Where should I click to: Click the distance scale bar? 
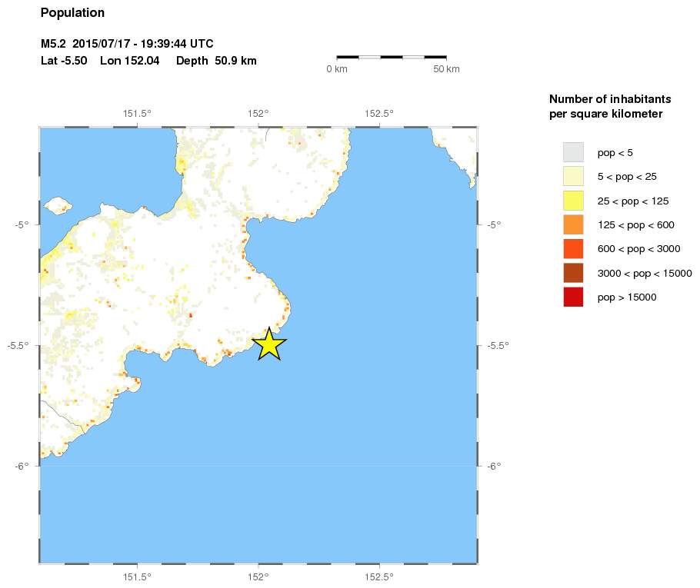[x=392, y=57]
